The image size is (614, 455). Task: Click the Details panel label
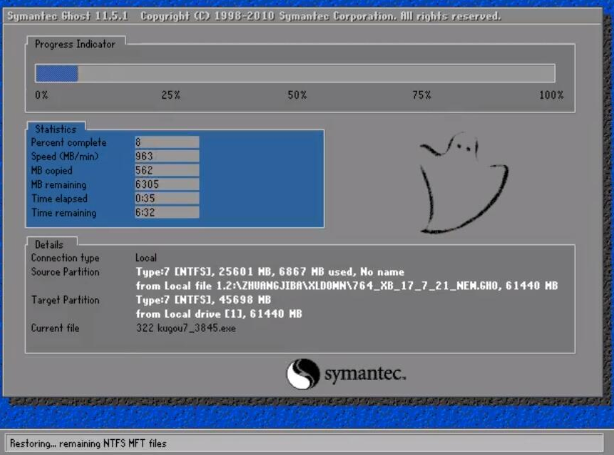coord(49,244)
